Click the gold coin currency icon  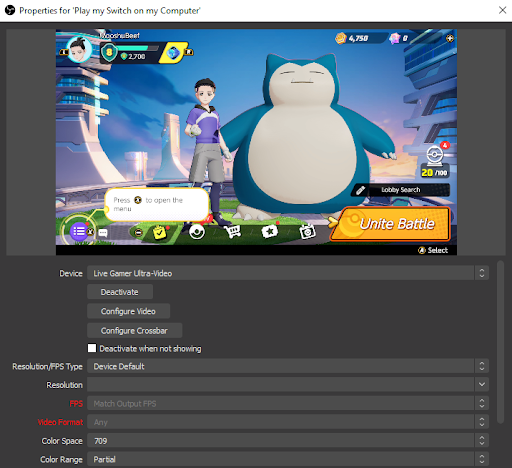pyautogui.click(x=341, y=38)
